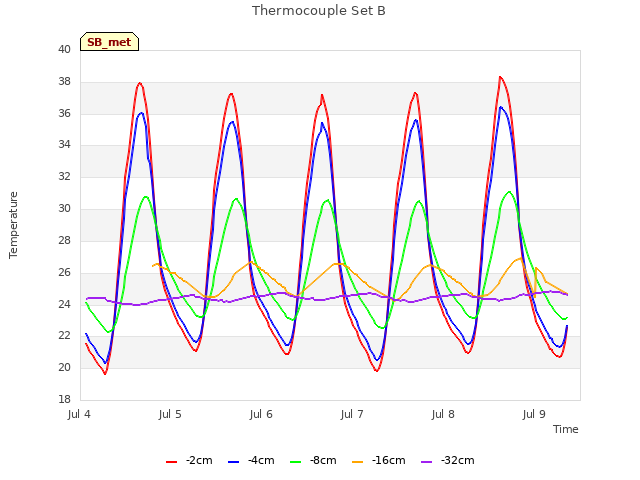Click the 32 y-axis tick label
640x480 pixels.
tap(64, 176)
